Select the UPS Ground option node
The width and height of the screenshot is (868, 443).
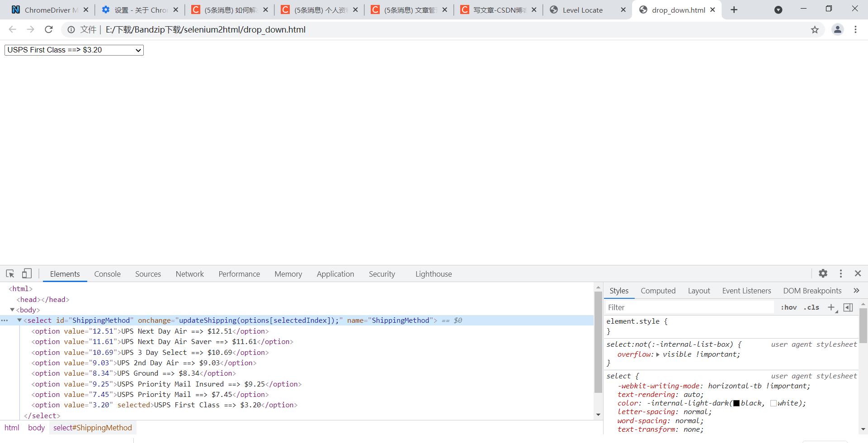pyautogui.click(x=134, y=373)
